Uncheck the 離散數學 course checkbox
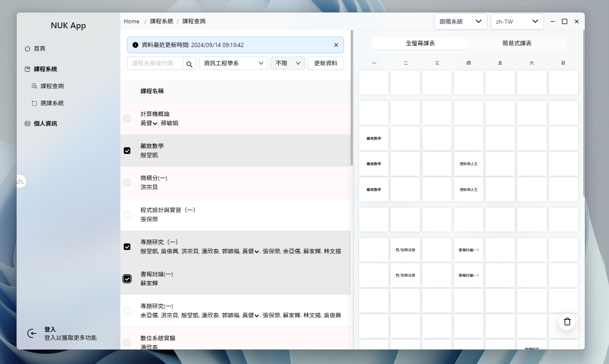 point(127,151)
